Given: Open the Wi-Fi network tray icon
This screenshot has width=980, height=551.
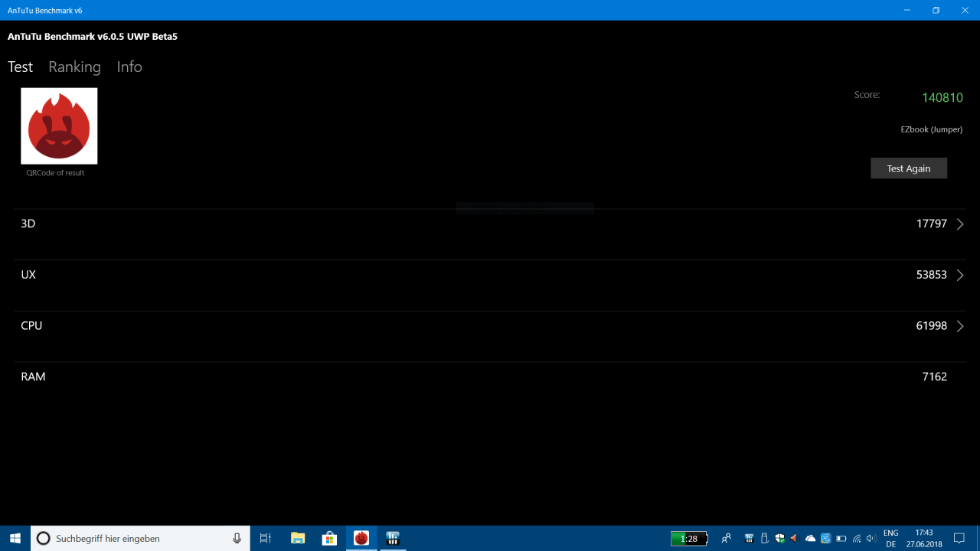Looking at the screenshot, I should (x=857, y=539).
